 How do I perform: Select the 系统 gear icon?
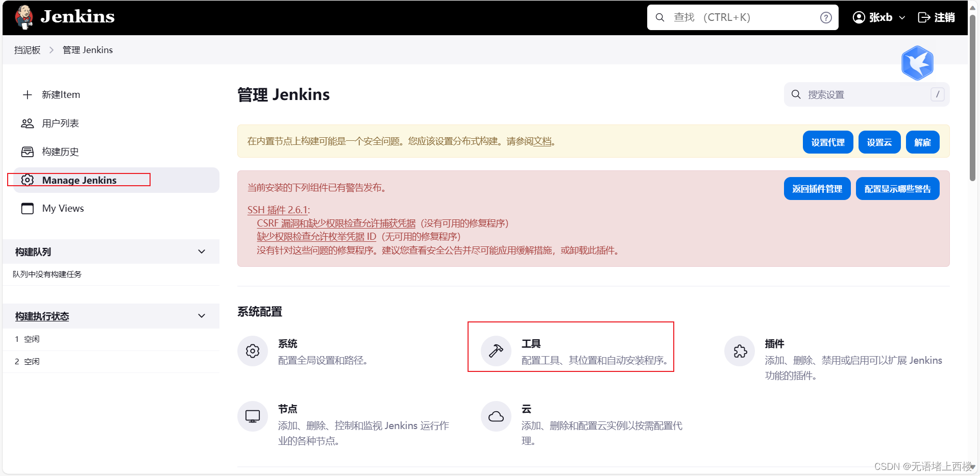click(x=252, y=350)
